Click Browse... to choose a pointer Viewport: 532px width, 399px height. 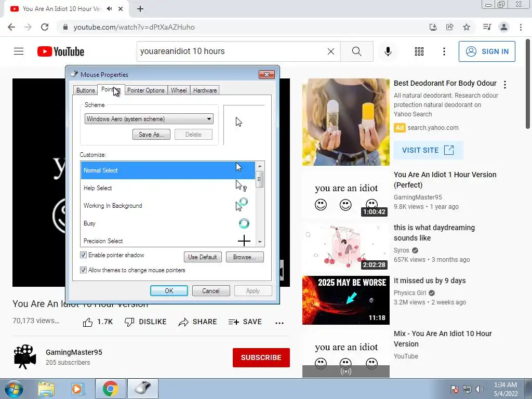point(245,257)
